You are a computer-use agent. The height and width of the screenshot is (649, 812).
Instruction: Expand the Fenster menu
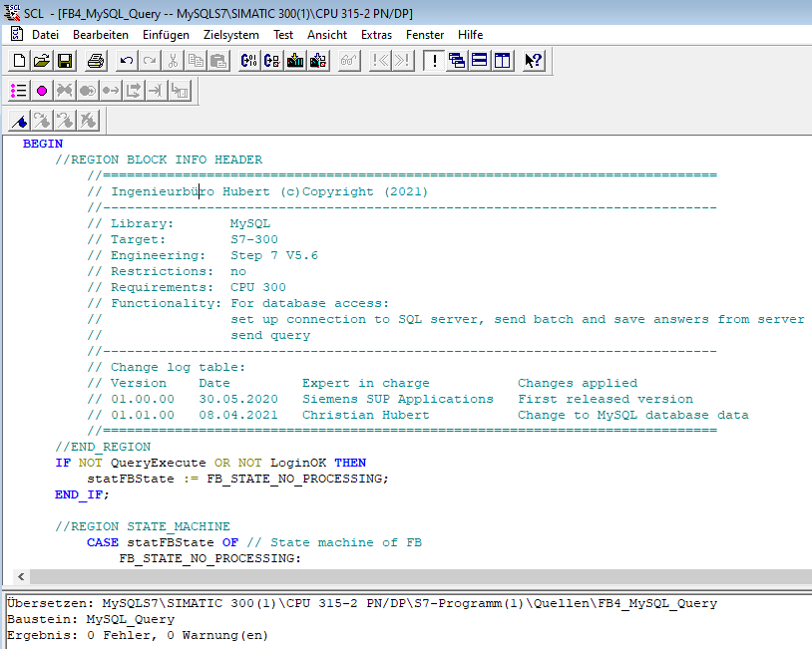(x=425, y=35)
